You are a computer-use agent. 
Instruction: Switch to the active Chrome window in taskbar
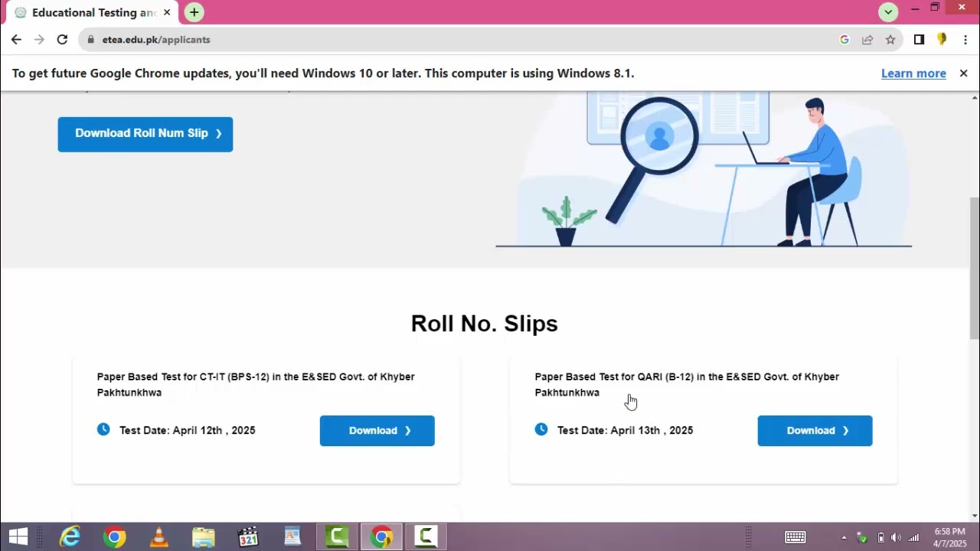(382, 537)
